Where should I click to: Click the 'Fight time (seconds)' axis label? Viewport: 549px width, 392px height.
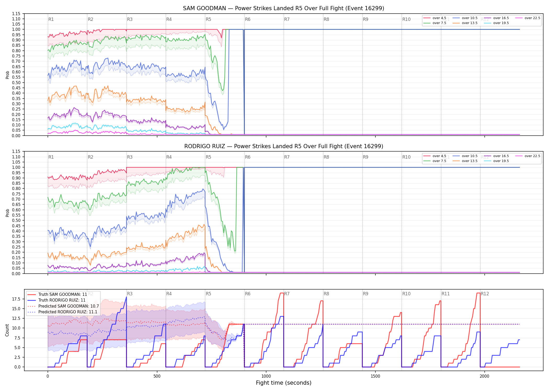coord(284,383)
